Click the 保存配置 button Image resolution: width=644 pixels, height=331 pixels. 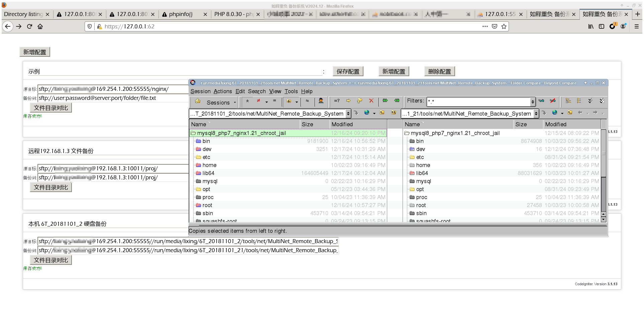tap(348, 71)
